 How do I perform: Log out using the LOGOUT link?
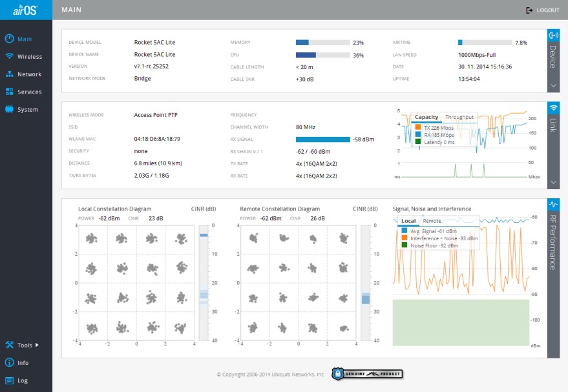click(548, 10)
